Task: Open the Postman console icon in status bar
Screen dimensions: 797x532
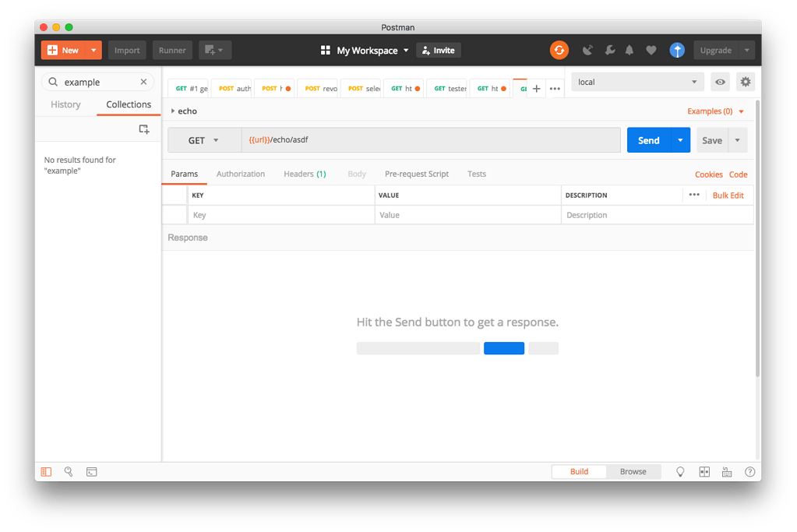Action: pos(91,472)
